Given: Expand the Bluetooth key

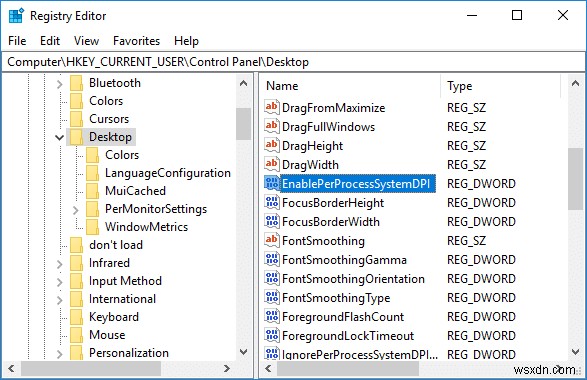Looking at the screenshot, I should coord(60,84).
